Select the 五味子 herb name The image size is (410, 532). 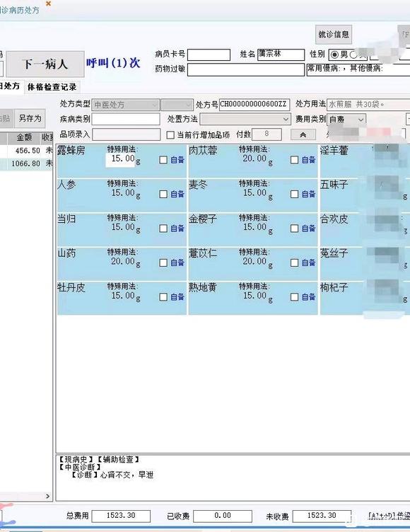334,185
